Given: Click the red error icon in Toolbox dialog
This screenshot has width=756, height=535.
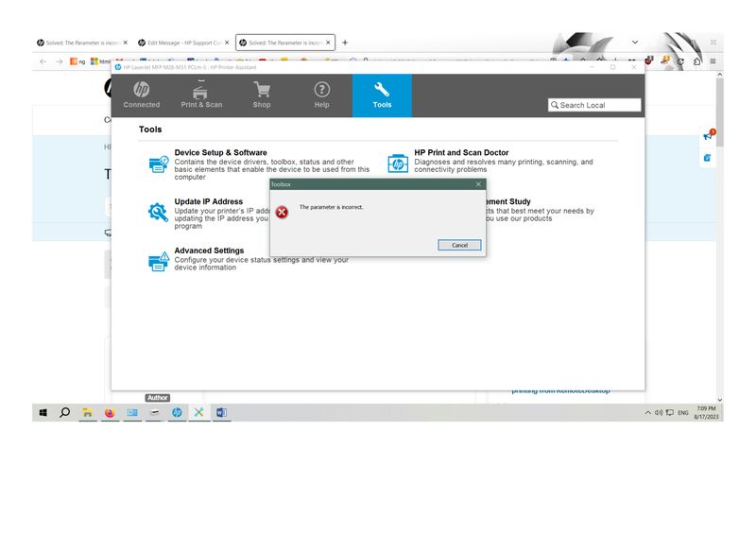Looking at the screenshot, I should pos(282,212).
